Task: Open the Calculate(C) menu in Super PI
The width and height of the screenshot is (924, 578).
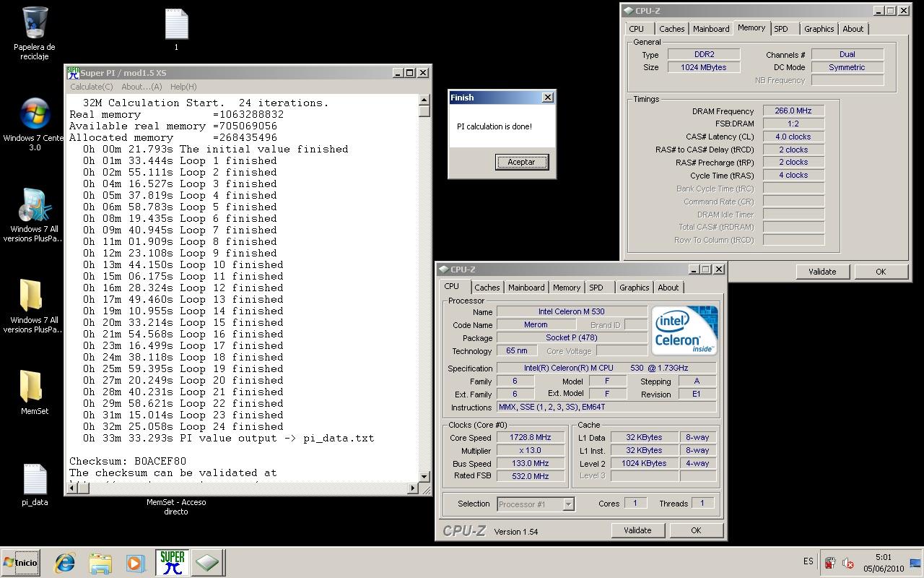Action: (x=91, y=87)
